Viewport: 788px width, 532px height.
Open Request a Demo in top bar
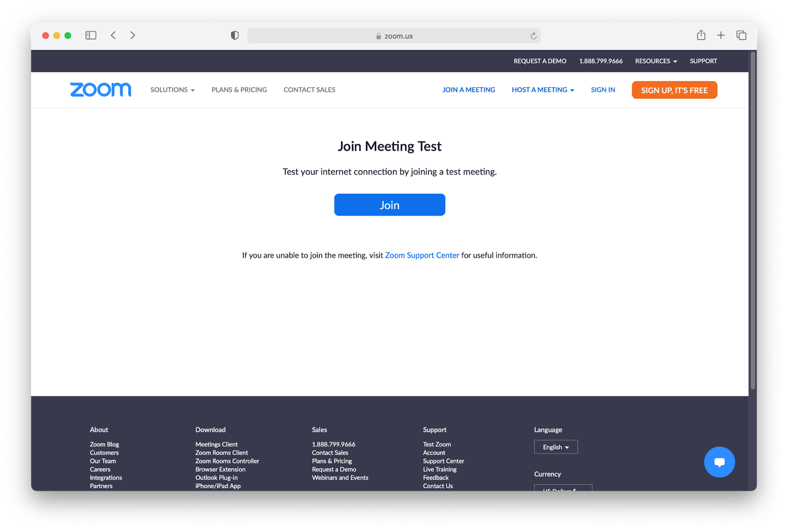(x=540, y=61)
